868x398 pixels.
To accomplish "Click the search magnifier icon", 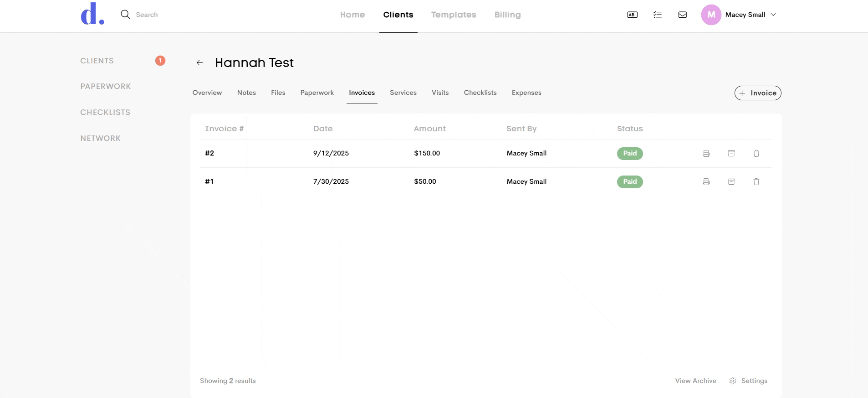I will pos(125,15).
